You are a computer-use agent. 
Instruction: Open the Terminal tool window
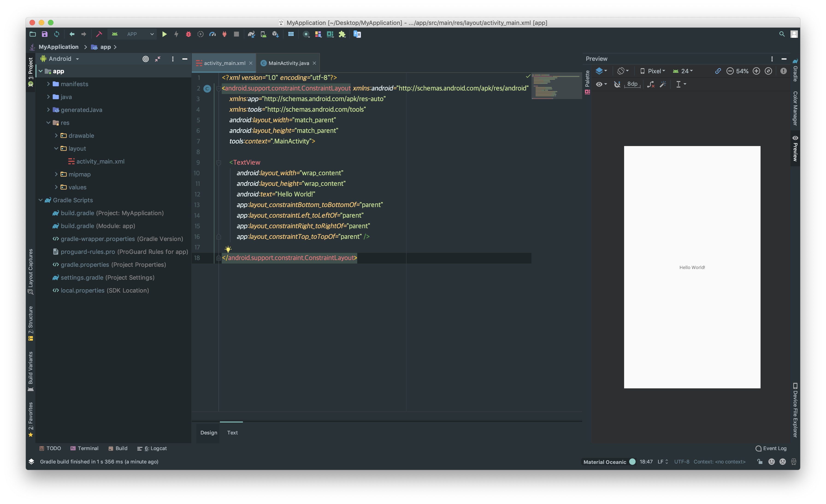(x=85, y=448)
